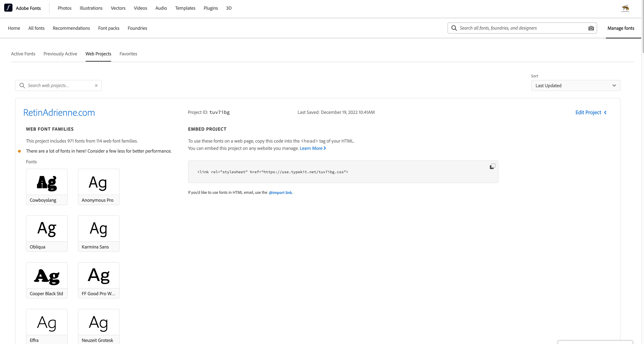Open RetinAdrienne.com project title link
This screenshot has height=344, width=644.
click(59, 113)
